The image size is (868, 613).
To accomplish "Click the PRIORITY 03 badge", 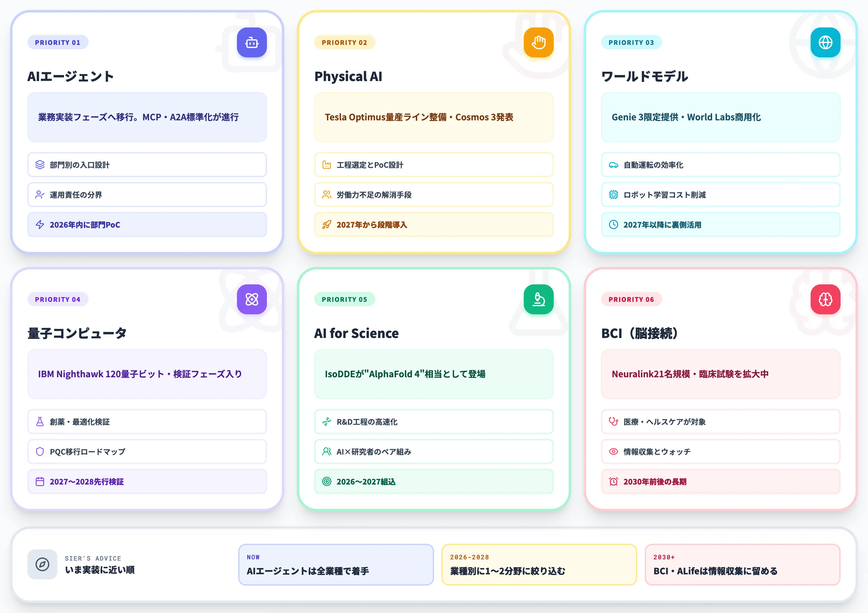I will (x=631, y=42).
